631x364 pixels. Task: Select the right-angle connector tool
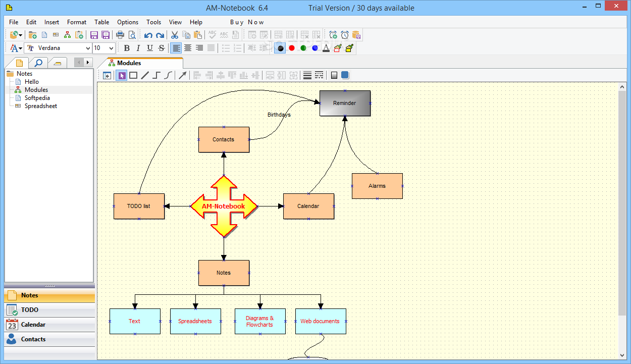tap(156, 76)
